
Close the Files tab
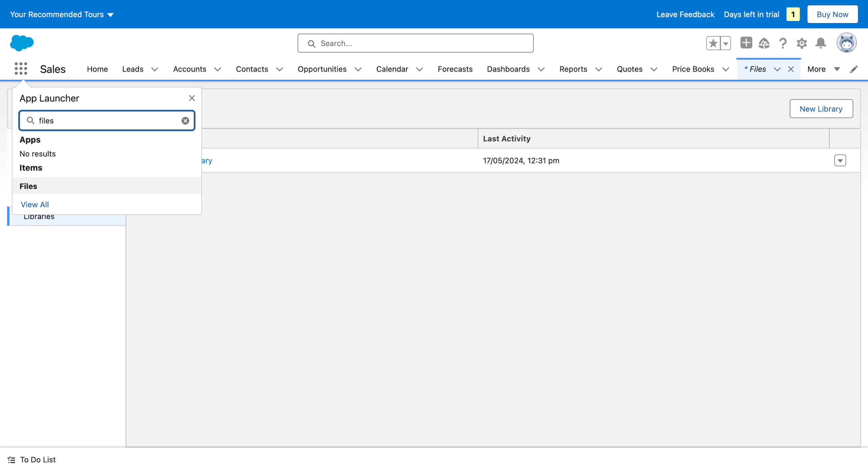coord(791,69)
